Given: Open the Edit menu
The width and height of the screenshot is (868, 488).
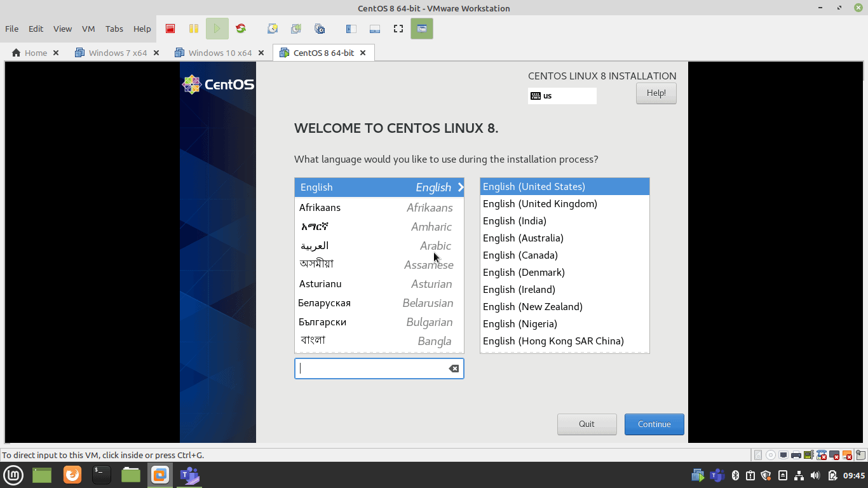Looking at the screenshot, I should [36, 29].
